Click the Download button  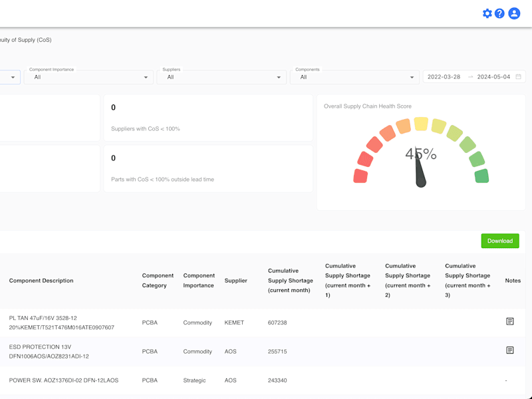tap(500, 241)
